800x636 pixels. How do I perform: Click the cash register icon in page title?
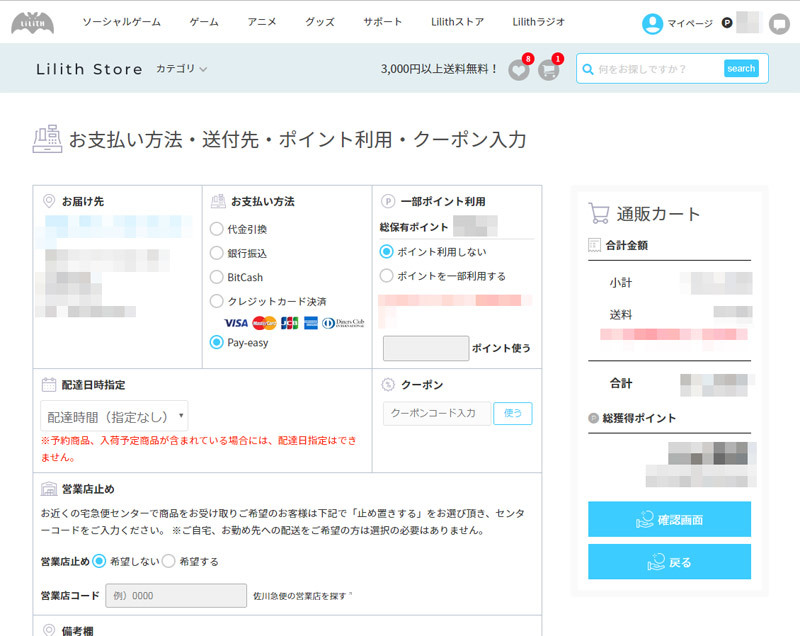pos(47,139)
